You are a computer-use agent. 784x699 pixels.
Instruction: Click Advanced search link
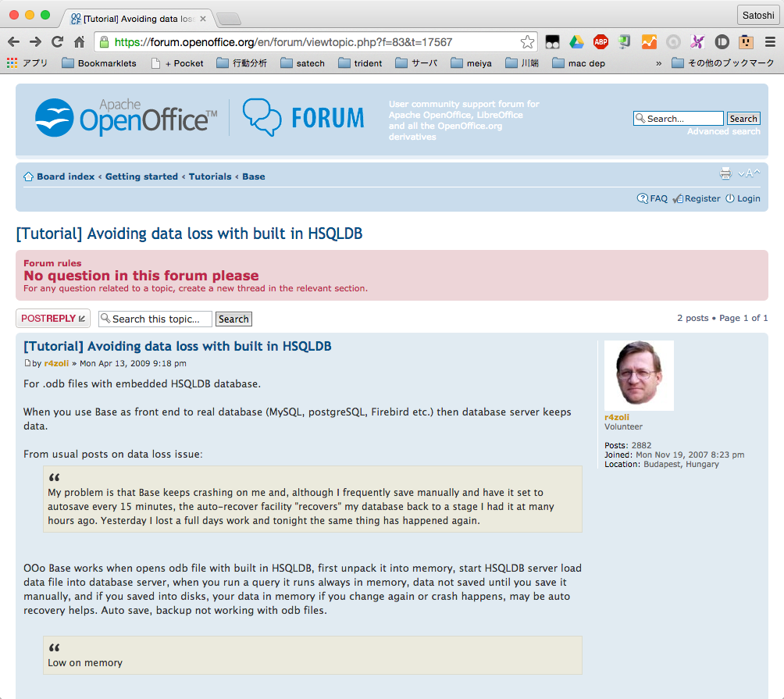click(x=724, y=131)
